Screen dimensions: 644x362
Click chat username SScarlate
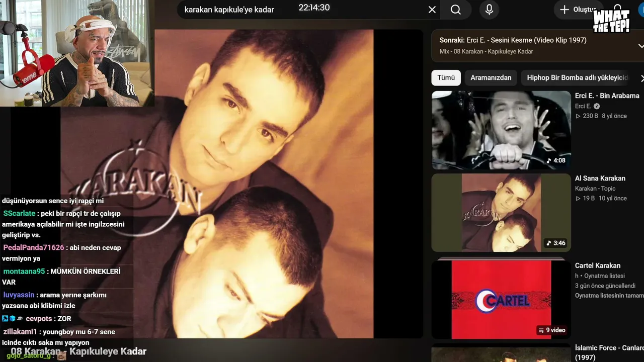point(19,213)
